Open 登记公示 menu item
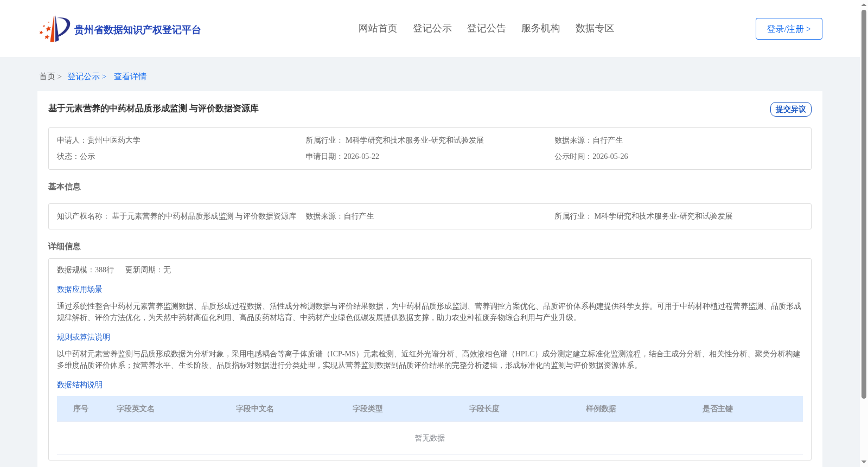 click(432, 28)
